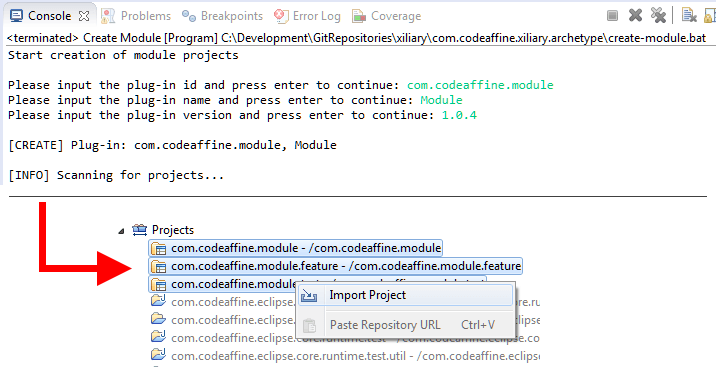This screenshot has height=368, width=716.
Task: Select the com.codeaffine.module.feature project
Action: 336,266
